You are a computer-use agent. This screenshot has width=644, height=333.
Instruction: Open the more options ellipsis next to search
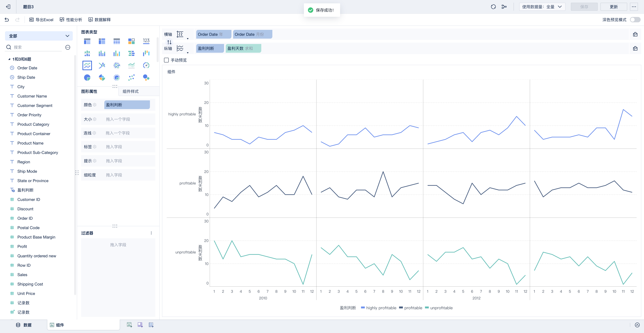tap(67, 47)
